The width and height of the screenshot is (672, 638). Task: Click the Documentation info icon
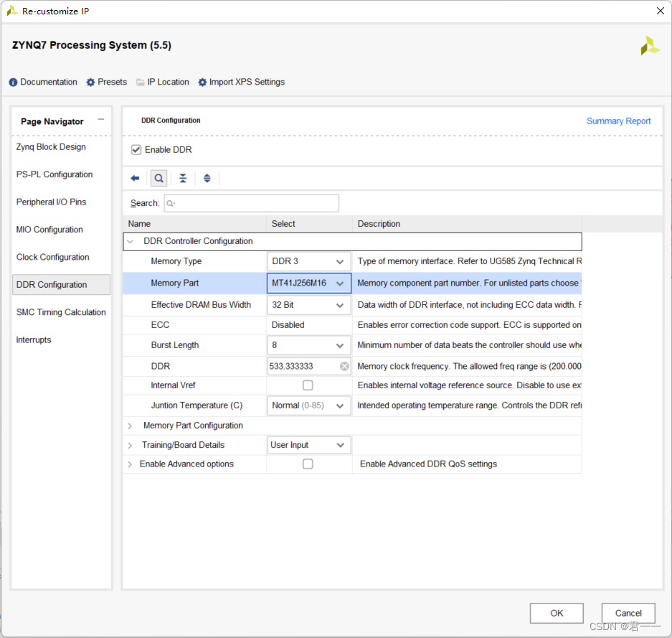click(13, 83)
